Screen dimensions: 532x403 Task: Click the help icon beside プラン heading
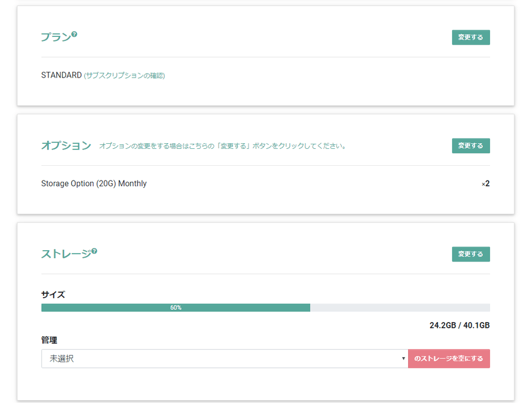74,35
